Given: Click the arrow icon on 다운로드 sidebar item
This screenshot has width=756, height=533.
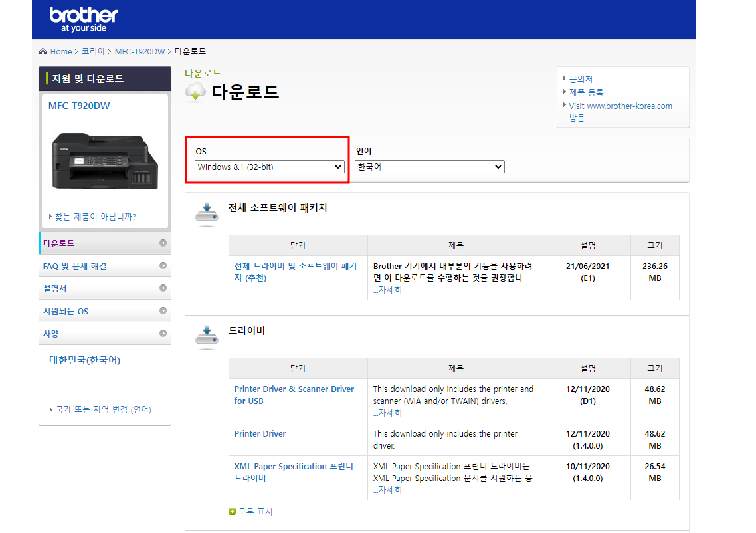Looking at the screenshot, I should [163, 243].
